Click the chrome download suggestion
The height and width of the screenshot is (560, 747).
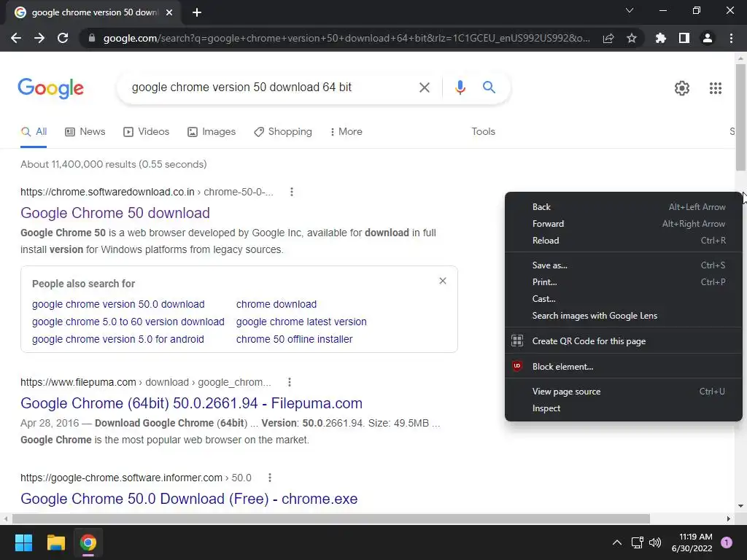pos(276,304)
